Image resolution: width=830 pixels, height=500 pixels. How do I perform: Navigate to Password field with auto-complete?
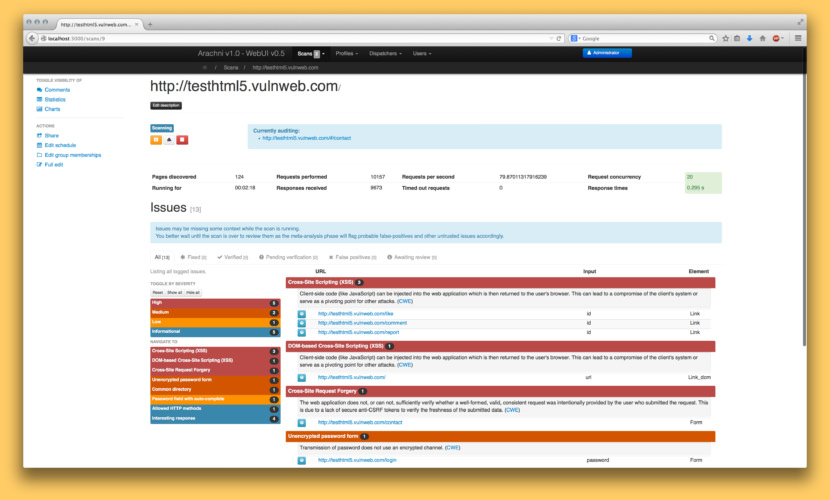click(215, 399)
